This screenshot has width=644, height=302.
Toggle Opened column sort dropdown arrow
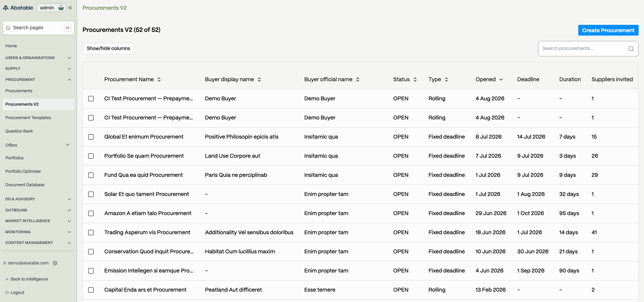point(501,80)
